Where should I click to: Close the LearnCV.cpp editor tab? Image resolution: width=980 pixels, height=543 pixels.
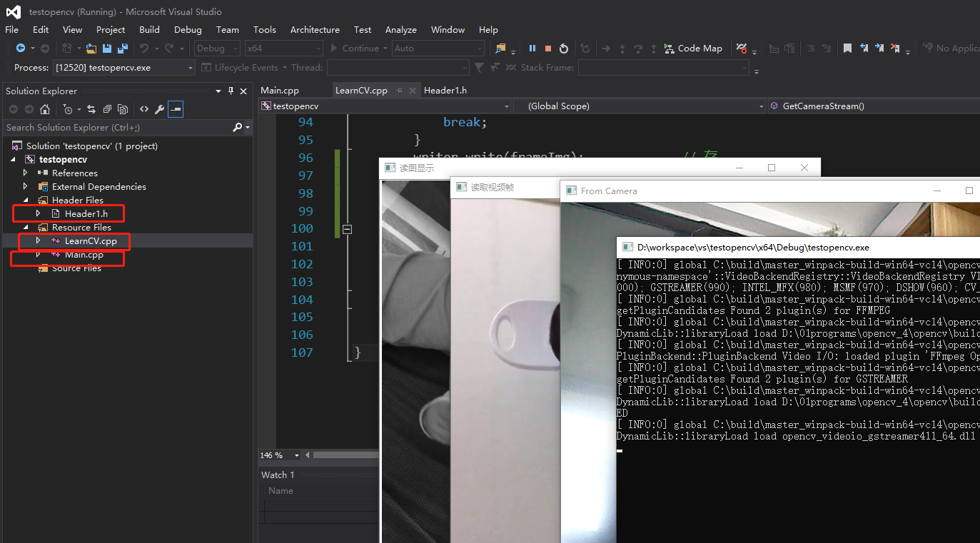pyautogui.click(x=413, y=91)
